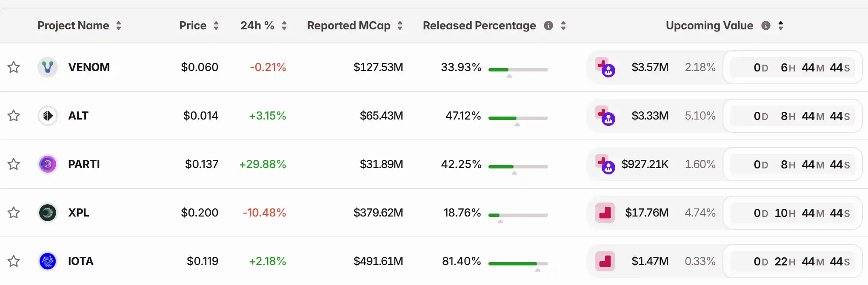Toggle the IOTA favorite star
The image size is (868, 285).
pos(14,261)
